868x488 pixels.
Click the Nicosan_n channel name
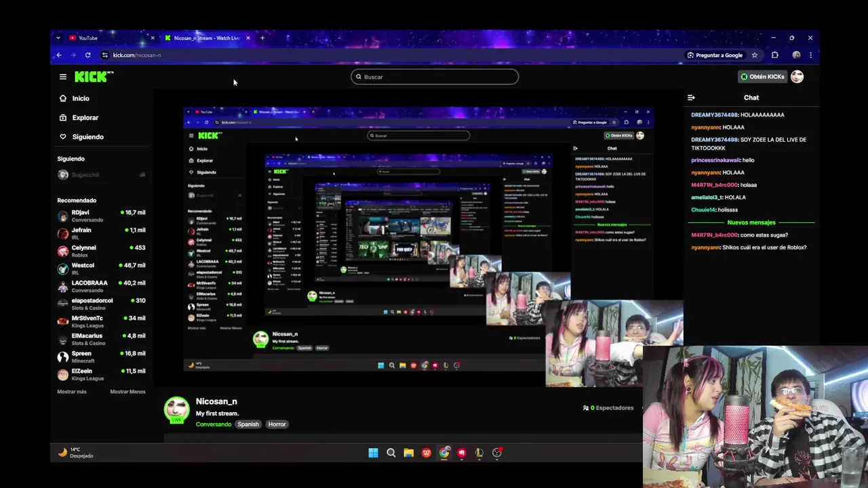(x=216, y=401)
